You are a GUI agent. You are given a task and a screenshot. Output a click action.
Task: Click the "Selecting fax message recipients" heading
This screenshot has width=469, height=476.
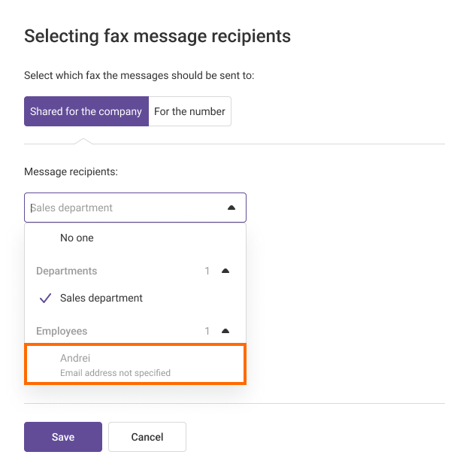pyautogui.click(x=157, y=35)
